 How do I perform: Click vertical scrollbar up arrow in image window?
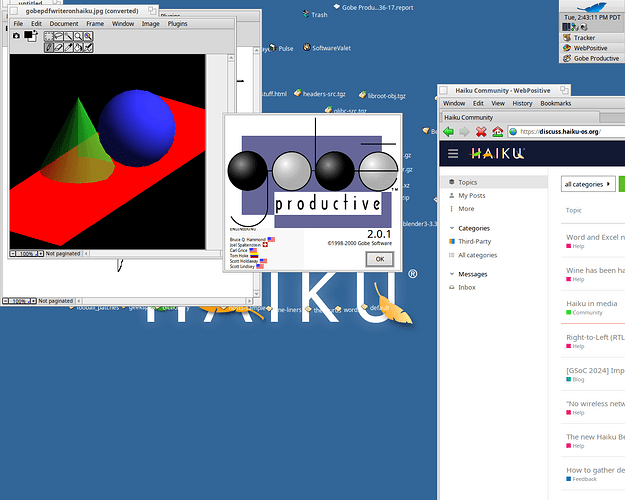point(231,58)
